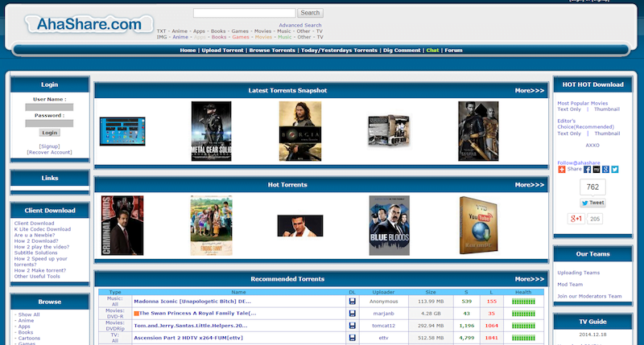Open Browse Torrents in the navigation bar
This screenshot has width=644, height=345.
pos(272,50)
